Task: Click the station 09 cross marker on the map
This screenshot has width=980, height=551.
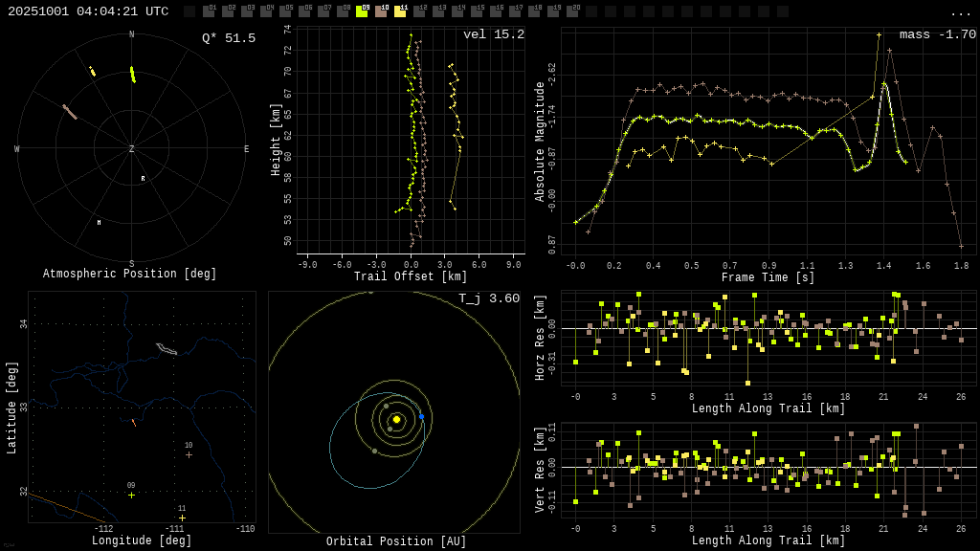Action: (x=131, y=496)
